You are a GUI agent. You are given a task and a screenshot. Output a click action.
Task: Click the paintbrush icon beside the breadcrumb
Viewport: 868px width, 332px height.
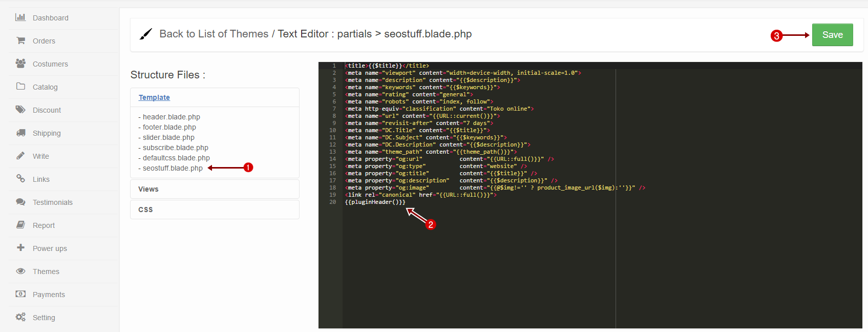[x=146, y=34]
